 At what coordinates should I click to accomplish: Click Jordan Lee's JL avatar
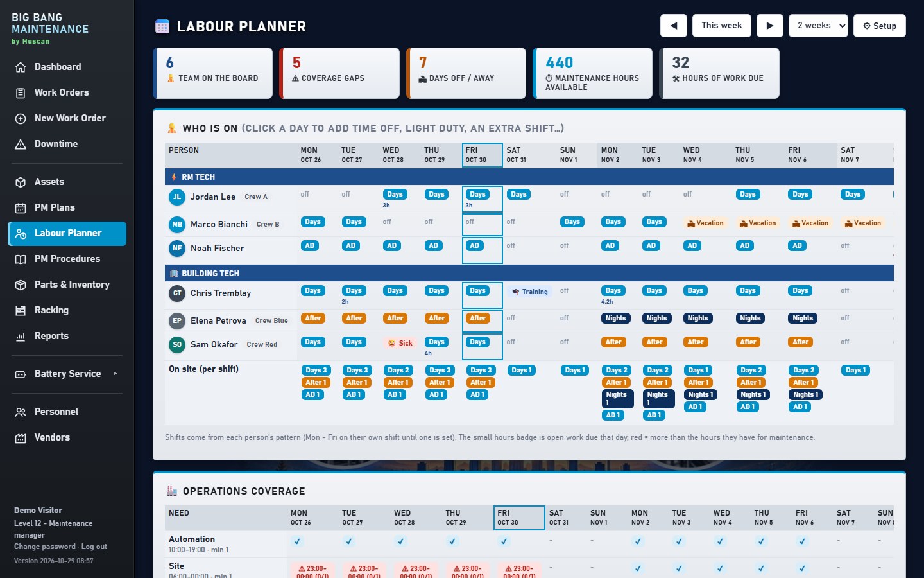177,197
